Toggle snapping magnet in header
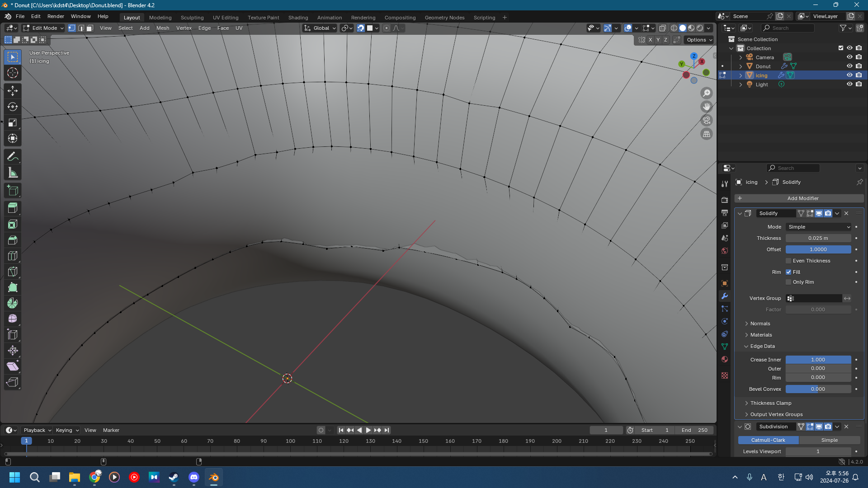Screen dimensions: 868x488 click(361, 28)
